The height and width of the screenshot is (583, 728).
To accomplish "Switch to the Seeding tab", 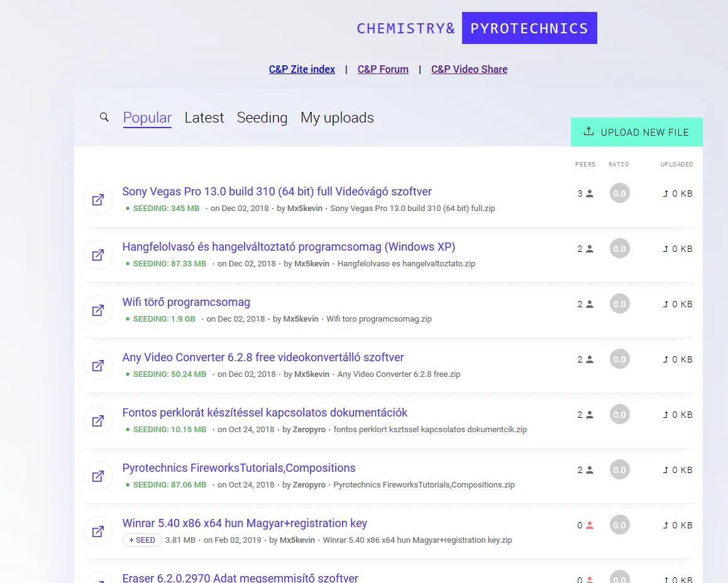I will (x=262, y=118).
